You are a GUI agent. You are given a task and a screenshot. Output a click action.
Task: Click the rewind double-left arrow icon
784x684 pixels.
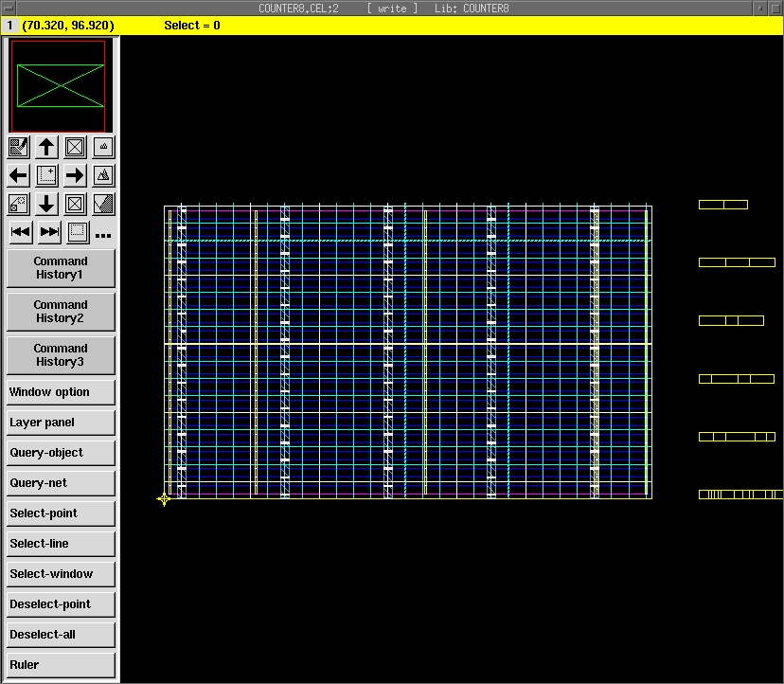point(21,232)
